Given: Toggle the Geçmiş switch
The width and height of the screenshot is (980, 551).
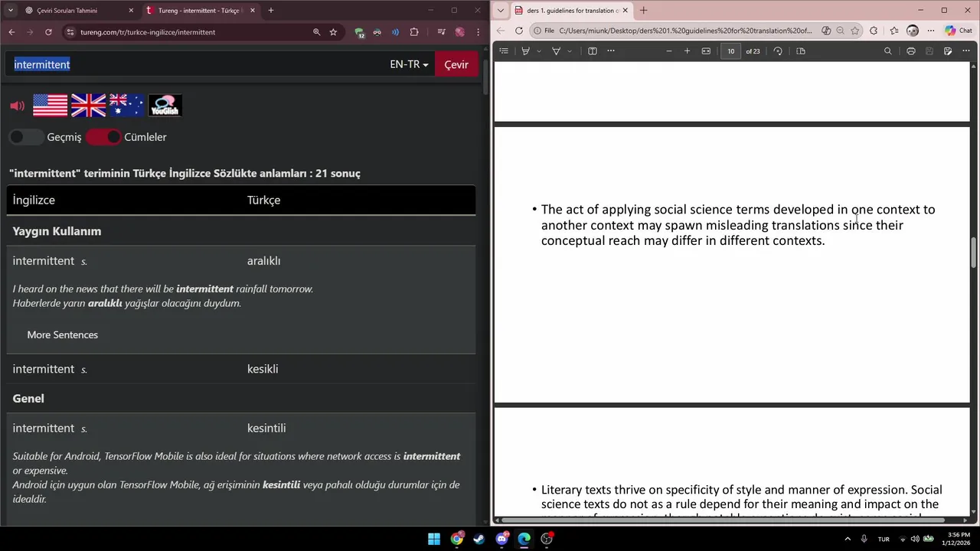Looking at the screenshot, I should (26, 137).
